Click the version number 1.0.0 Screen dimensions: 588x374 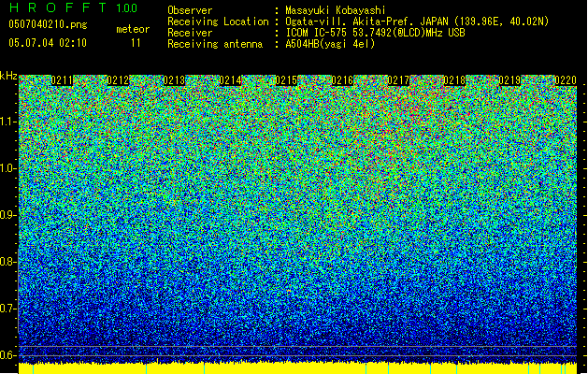pyautogui.click(x=127, y=8)
